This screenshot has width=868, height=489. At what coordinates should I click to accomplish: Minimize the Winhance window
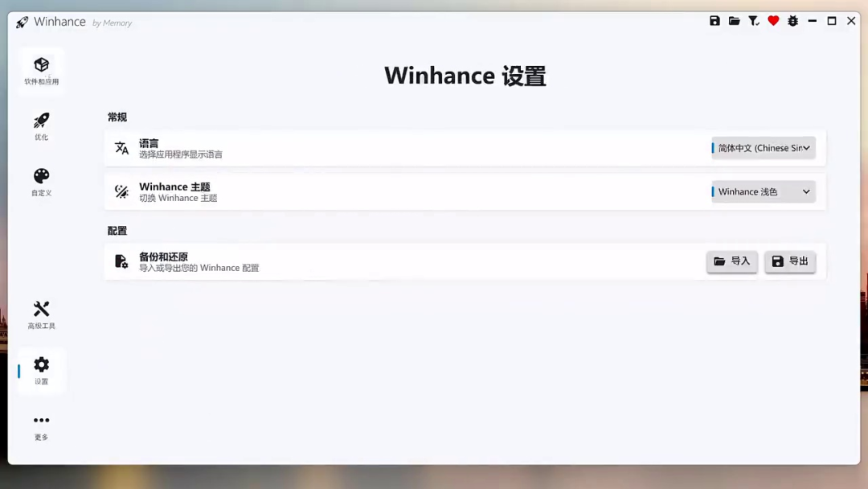[x=812, y=21]
